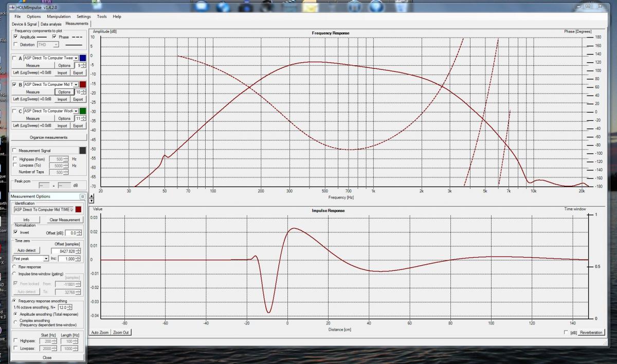Image resolution: width=617 pixels, height=364 pixels.
Task: Select Raw response radio button
Action: point(14,267)
